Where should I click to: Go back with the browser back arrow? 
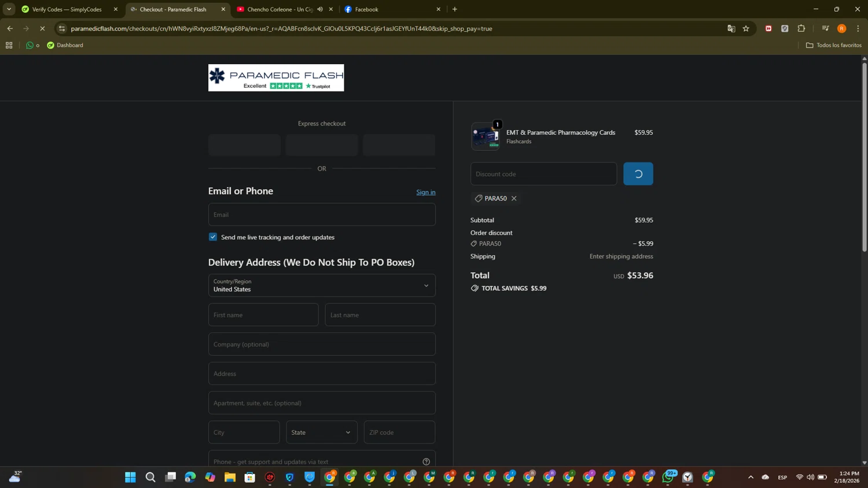click(10, 28)
